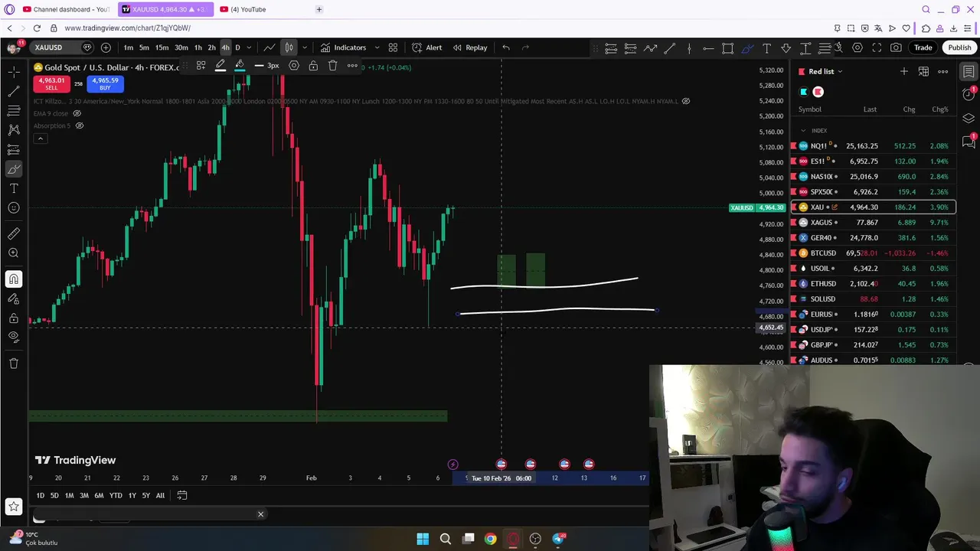
Task: Open the Windows Start menu
Action: click(x=423, y=539)
